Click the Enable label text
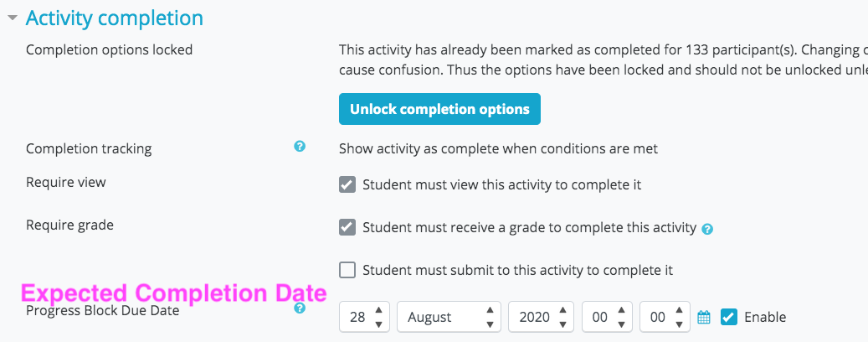Screen dimensions: 868x342 765,317
